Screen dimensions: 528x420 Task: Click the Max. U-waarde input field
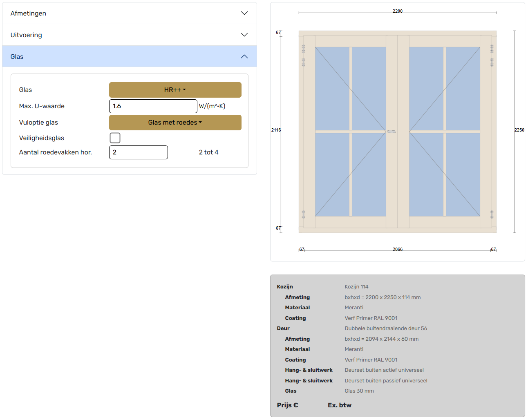click(x=153, y=106)
